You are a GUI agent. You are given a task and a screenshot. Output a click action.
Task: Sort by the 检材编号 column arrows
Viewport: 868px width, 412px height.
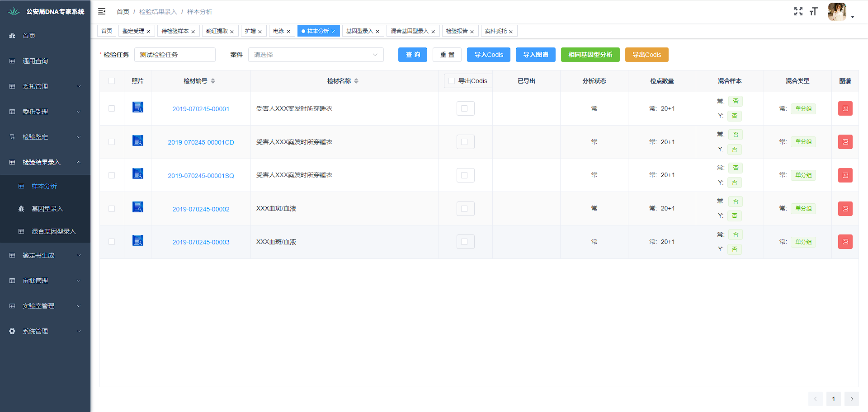[x=213, y=81]
